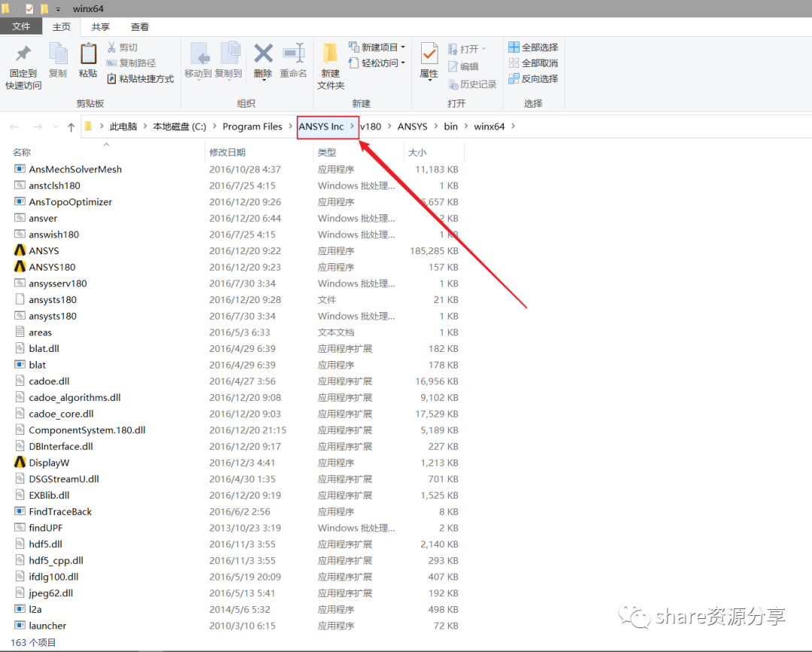812x652 pixels.
Task: Open the Copy to (复制到) control
Action: [x=229, y=62]
